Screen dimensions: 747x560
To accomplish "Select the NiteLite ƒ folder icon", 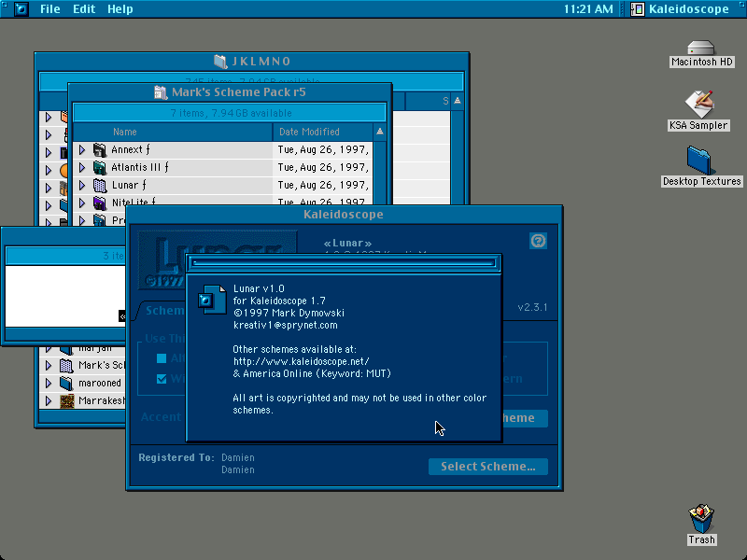I will click(x=99, y=203).
